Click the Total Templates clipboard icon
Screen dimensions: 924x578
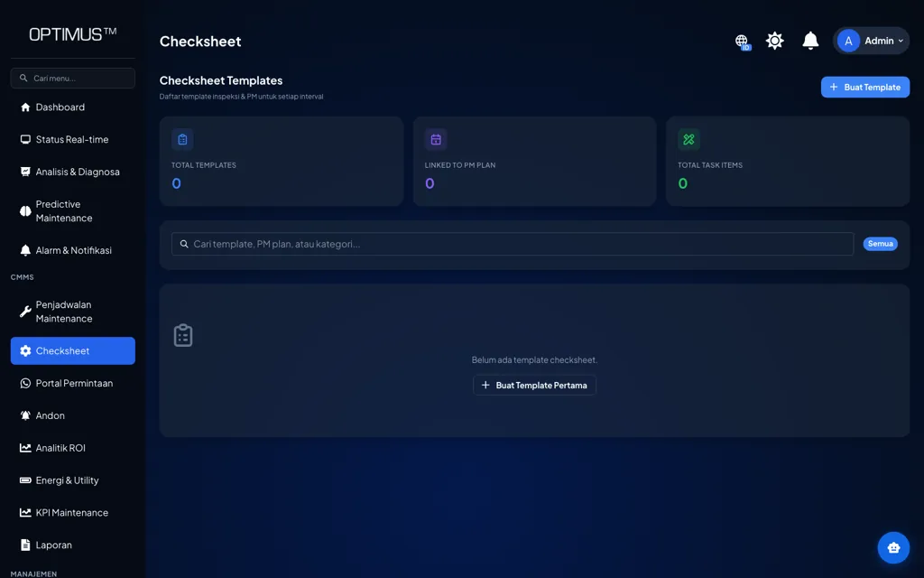tap(182, 140)
